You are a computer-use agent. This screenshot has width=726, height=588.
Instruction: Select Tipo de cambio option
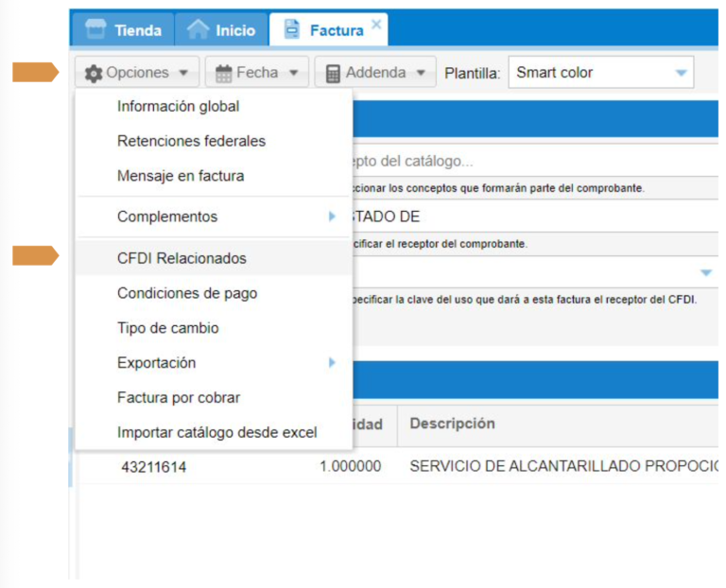point(167,328)
